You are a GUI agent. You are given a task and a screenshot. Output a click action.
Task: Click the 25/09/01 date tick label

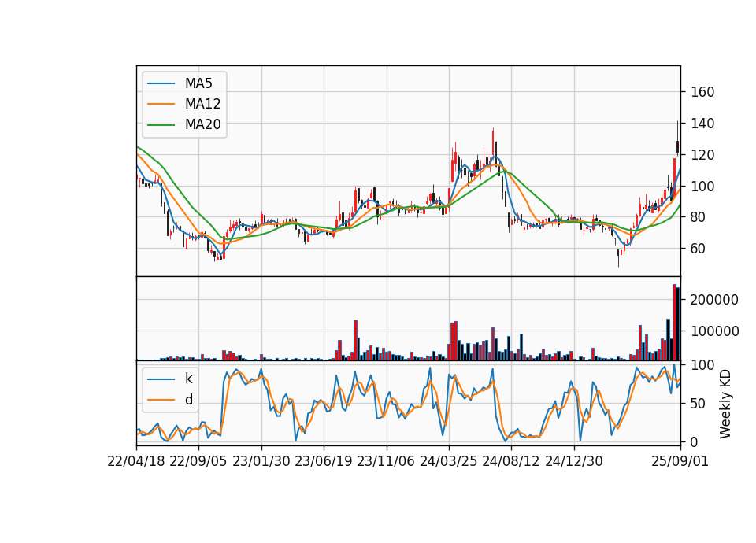(x=680, y=461)
